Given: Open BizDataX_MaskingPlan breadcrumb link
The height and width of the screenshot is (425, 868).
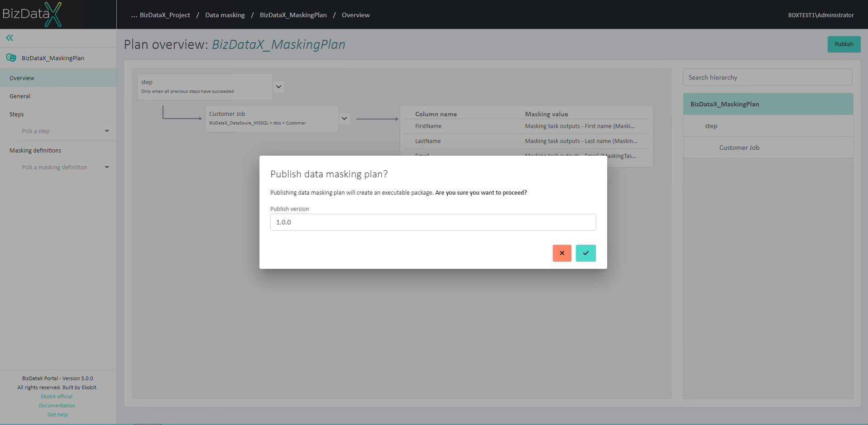Looking at the screenshot, I should click(x=293, y=15).
